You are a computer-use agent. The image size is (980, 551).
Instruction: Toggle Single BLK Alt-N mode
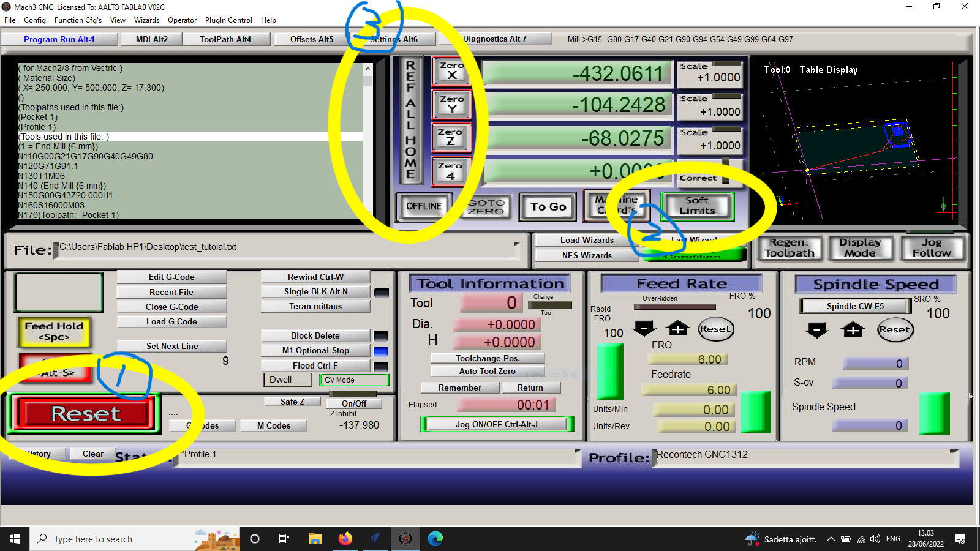[315, 292]
